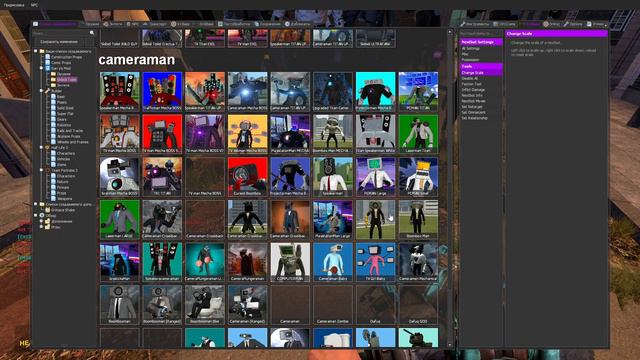This screenshot has width=640, height=360.
Task: Spawn the Cameraman Zombie icon
Action: (333, 304)
